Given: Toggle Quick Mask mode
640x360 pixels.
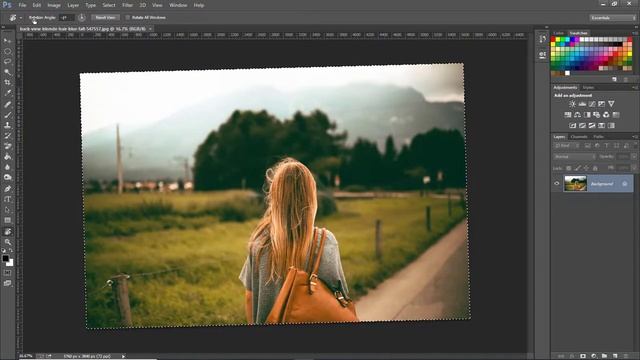Looking at the screenshot, I should [7, 273].
